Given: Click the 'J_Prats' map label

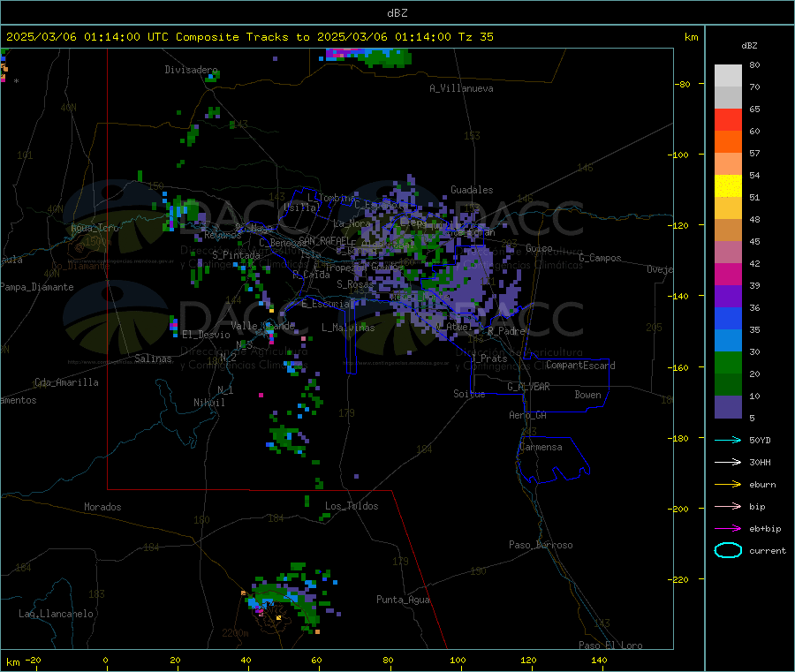Looking at the screenshot, I should coord(489,359).
